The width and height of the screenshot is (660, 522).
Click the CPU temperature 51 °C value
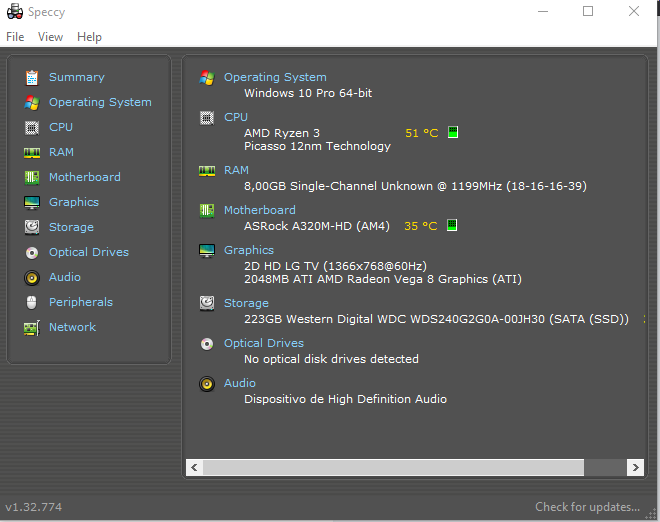tap(422, 133)
